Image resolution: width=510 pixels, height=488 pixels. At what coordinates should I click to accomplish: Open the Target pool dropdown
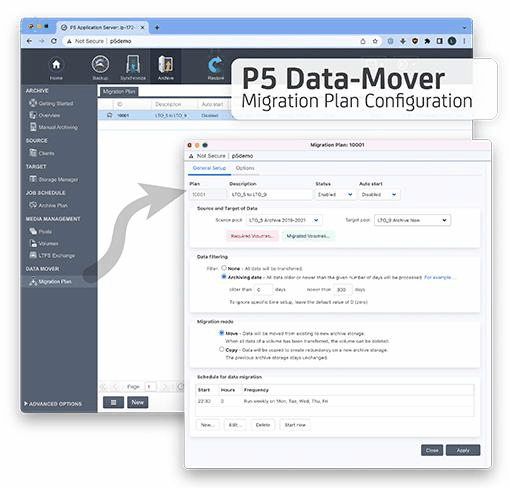click(412, 220)
